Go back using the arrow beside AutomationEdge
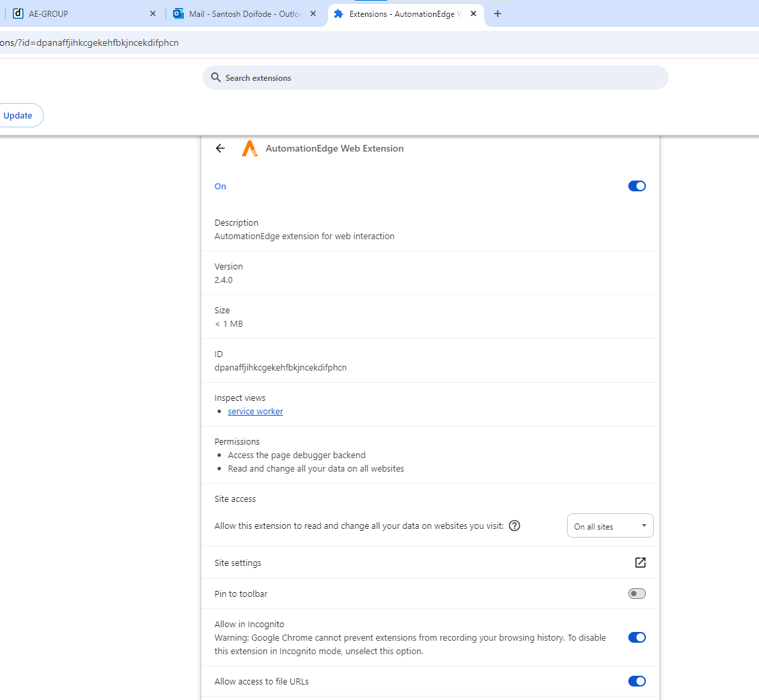 (220, 148)
